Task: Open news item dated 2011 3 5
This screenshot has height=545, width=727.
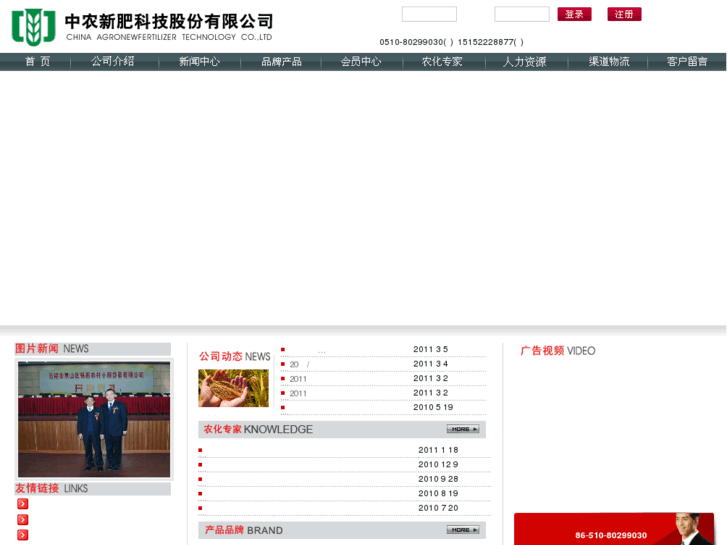Action: pos(383,349)
